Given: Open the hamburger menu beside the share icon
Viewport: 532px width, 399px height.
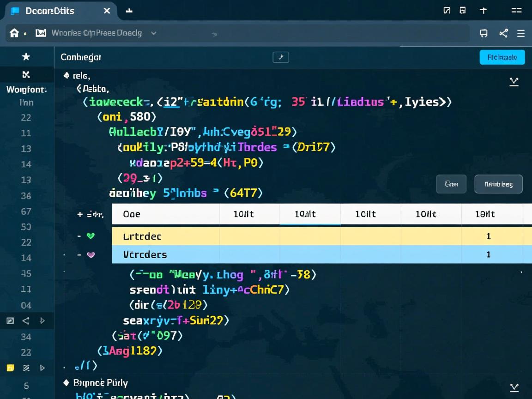Looking at the screenshot, I should coord(521,33).
